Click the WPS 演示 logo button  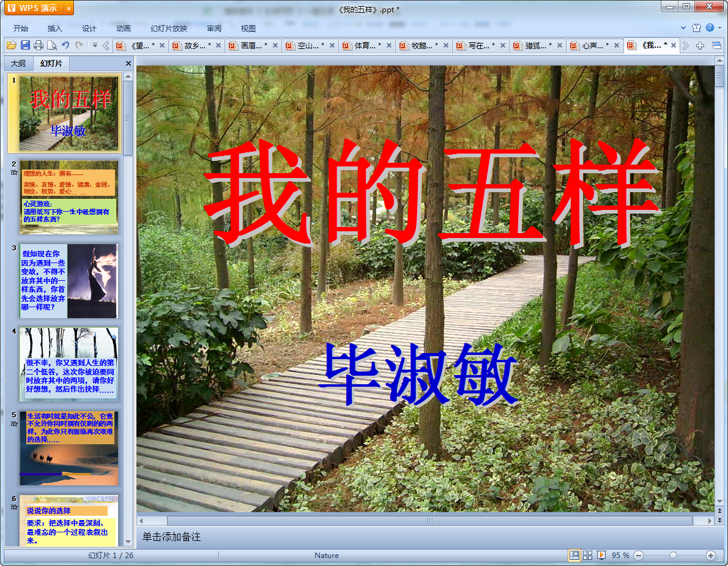pos(32,9)
